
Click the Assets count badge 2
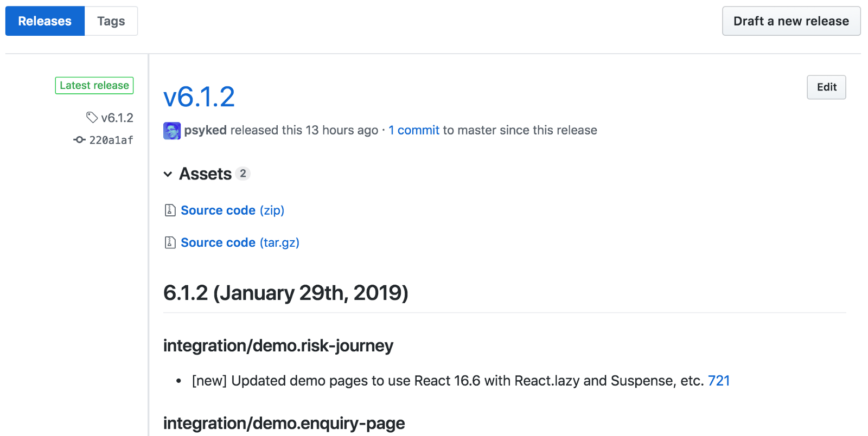coord(243,174)
